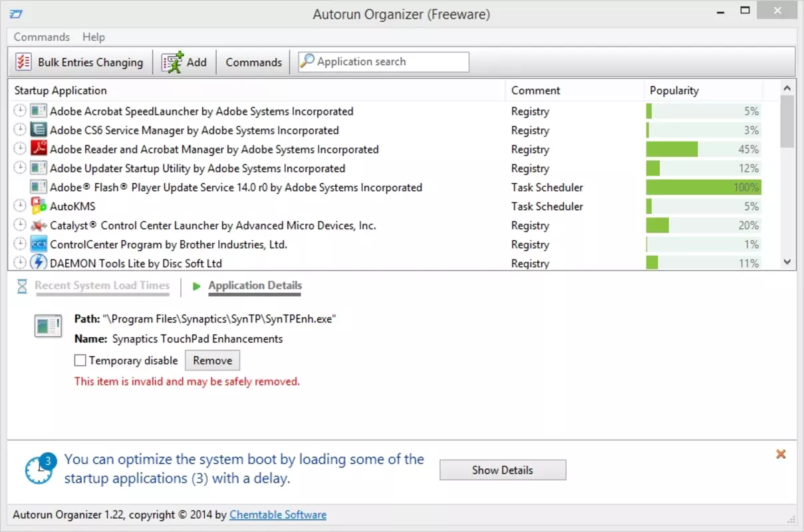This screenshot has height=532, width=804.
Task: Switch to Application Details tab
Action: click(x=255, y=286)
